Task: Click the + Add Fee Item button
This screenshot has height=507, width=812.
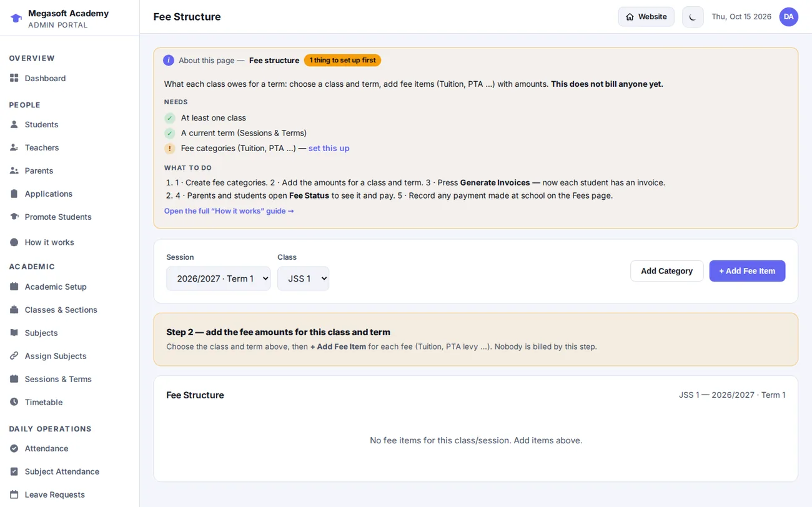Action: (747, 271)
